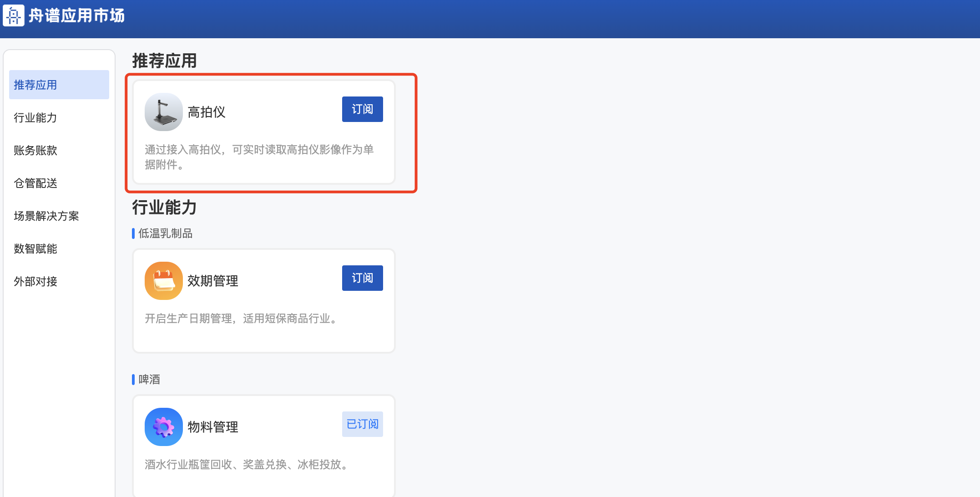Subscribe to the 效期管理 app
980x497 pixels.
[362, 278]
